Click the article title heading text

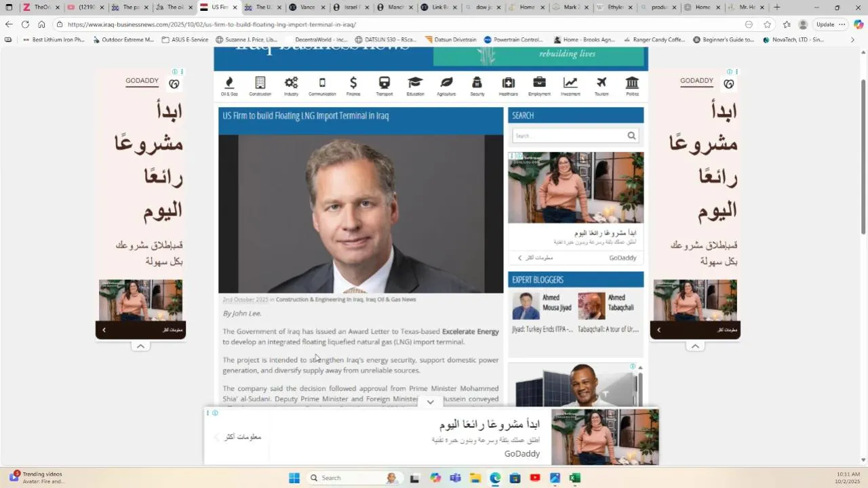(x=306, y=116)
